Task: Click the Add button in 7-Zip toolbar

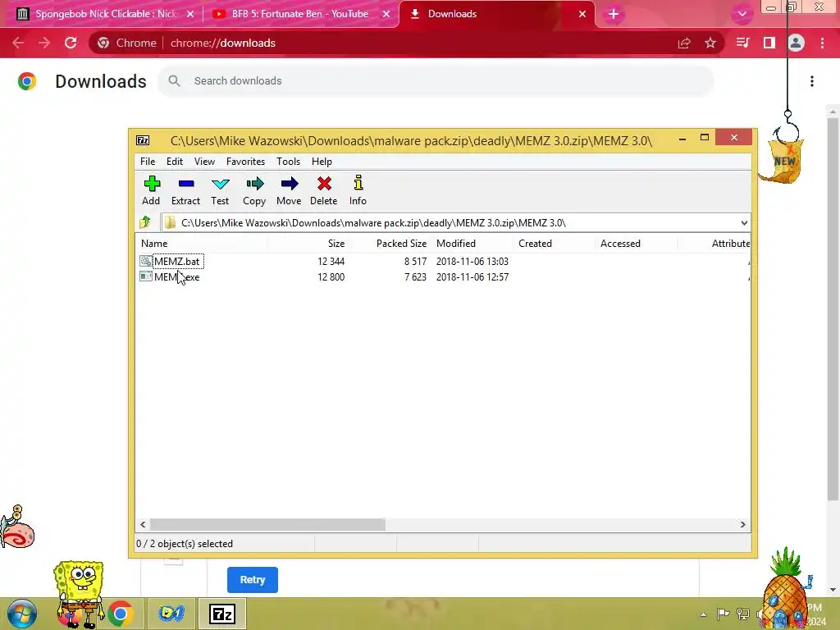Action: tap(151, 190)
